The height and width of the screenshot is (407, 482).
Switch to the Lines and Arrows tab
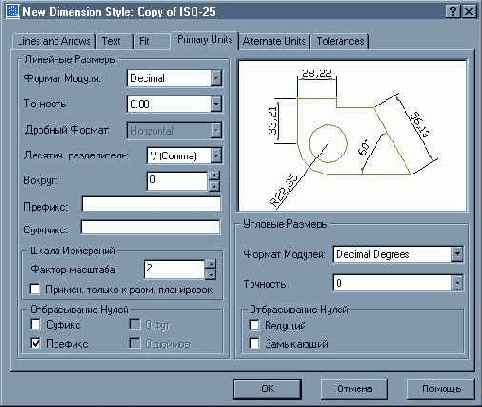pos(55,41)
